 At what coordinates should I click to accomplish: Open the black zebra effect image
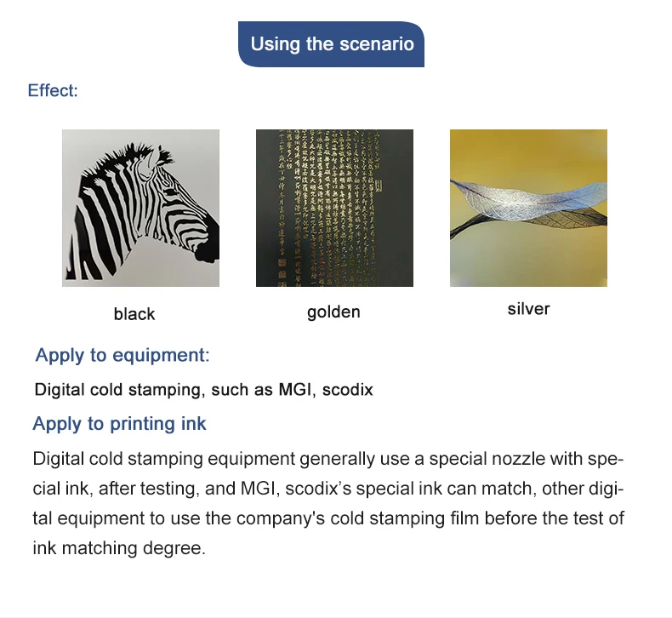[x=140, y=208]
